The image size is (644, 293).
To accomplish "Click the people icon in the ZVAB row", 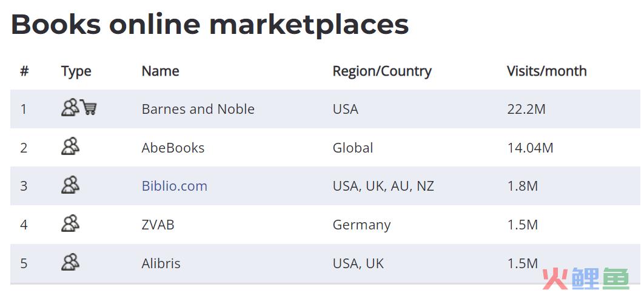I will pos(70,223).
